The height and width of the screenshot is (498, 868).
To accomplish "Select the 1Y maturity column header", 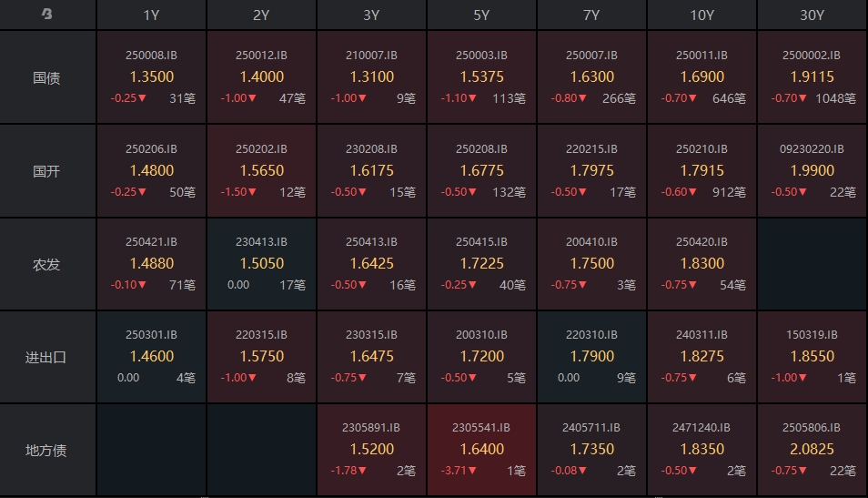I will tap(152, 15).
